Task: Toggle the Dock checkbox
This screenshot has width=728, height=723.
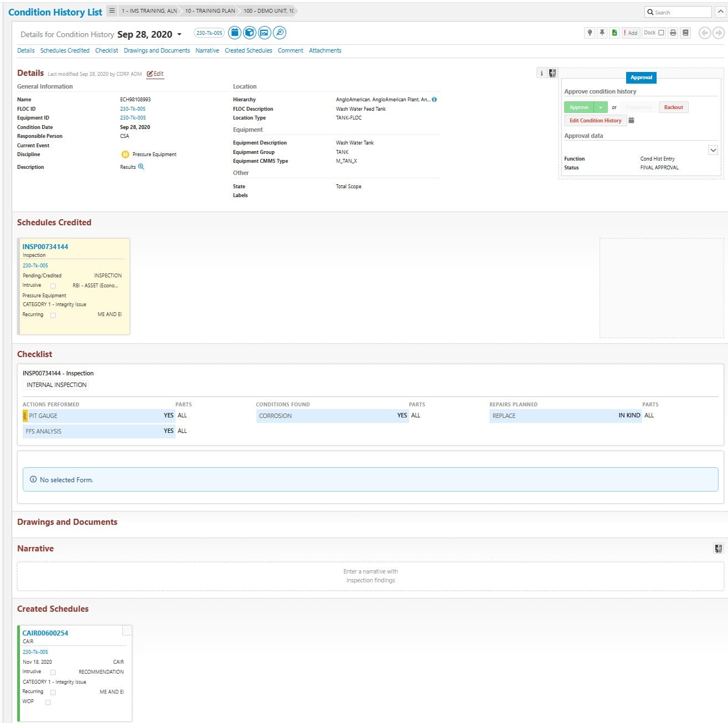Action: pos(661,33)
